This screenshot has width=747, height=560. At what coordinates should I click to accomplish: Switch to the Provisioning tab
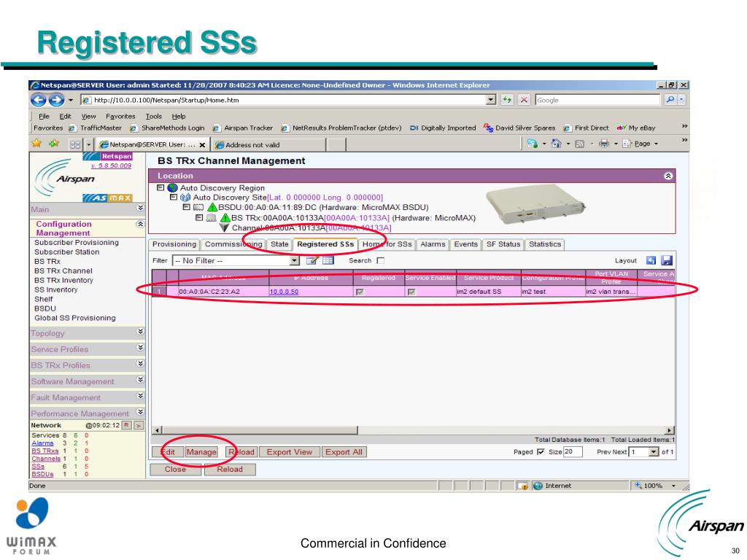pos(174,244)
